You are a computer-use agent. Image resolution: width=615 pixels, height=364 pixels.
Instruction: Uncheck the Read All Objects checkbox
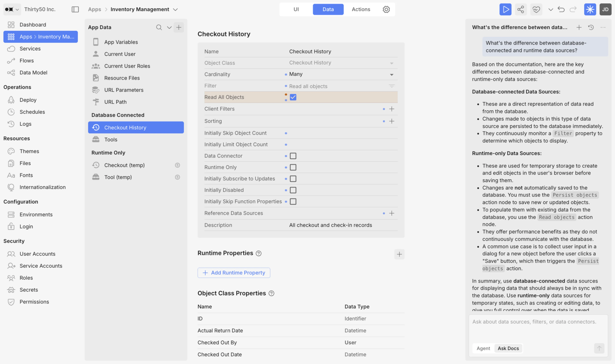(293, 97)
